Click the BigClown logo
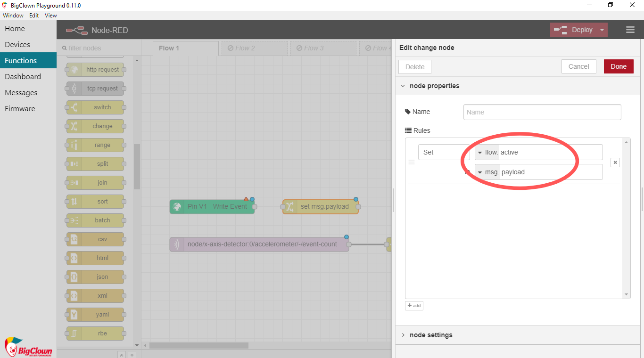 coord(28,347)
